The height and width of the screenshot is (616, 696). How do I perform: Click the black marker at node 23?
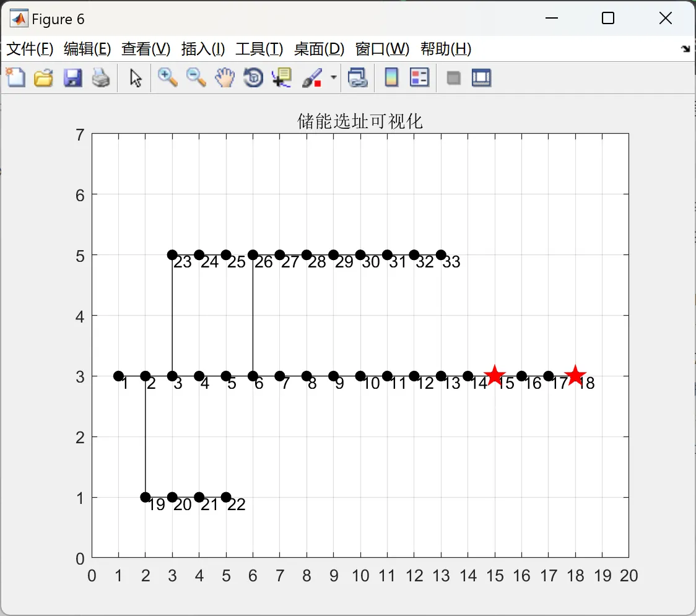172,255
